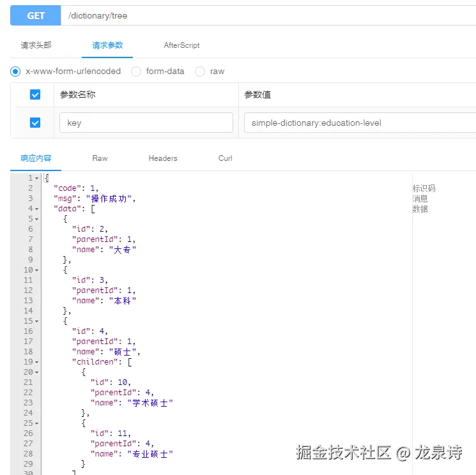Click the 参数值 column header

257,94
